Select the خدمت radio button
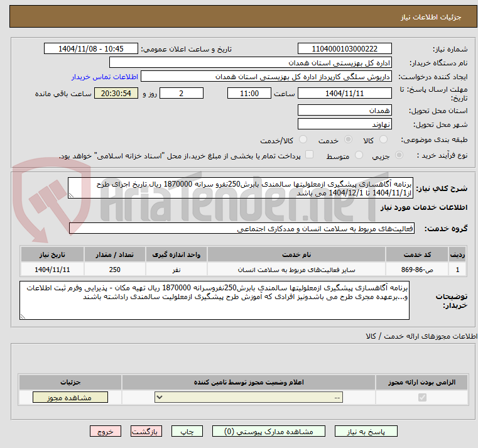478x448 pixels. (x=348, y=139)
